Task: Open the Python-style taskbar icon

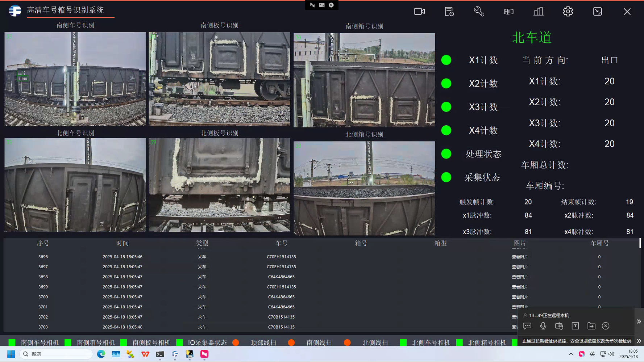Action: click(190, 354)
